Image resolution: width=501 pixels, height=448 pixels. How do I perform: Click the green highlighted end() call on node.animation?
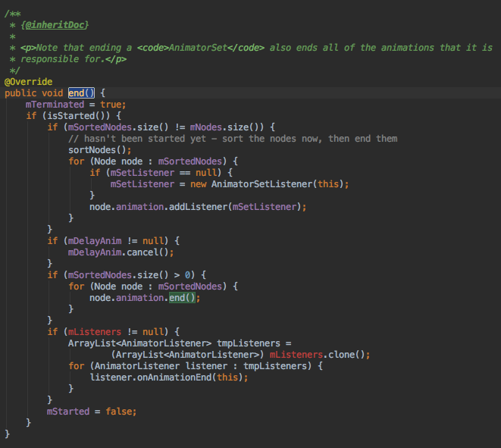(x=182, y=298)
